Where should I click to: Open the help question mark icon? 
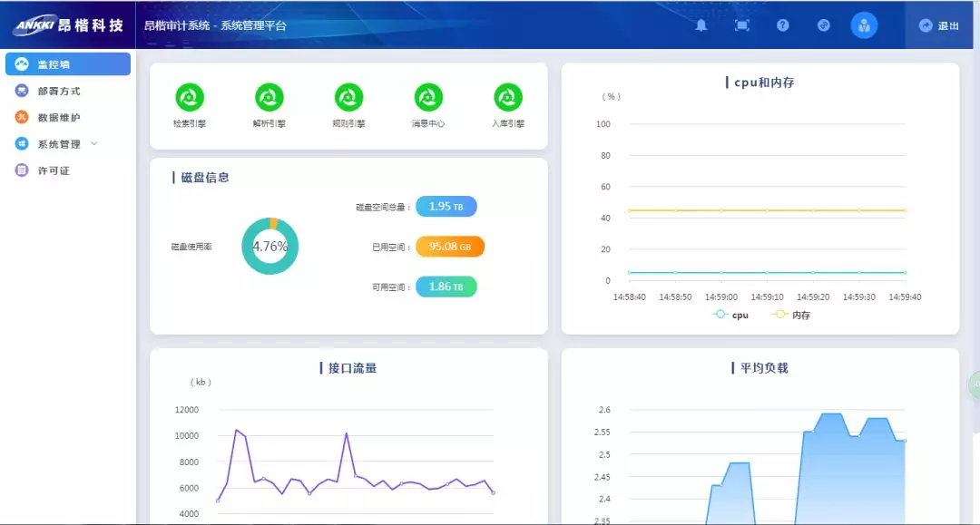click(782, 25)
